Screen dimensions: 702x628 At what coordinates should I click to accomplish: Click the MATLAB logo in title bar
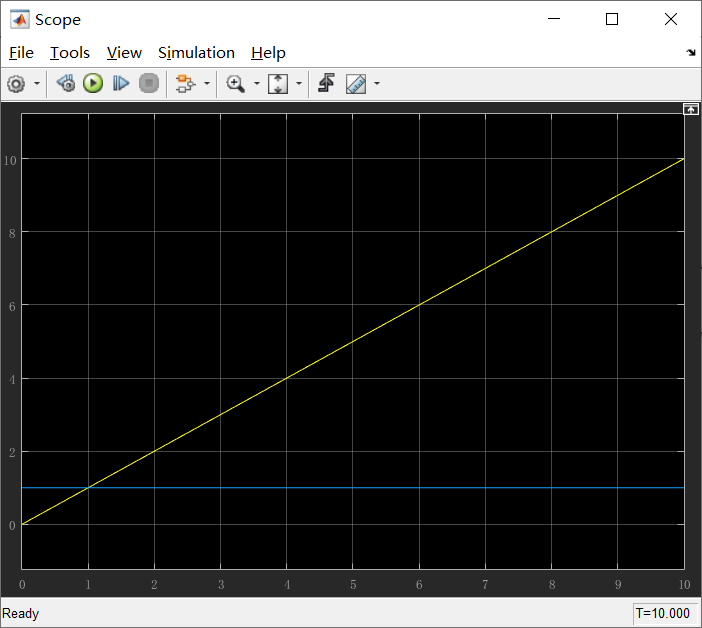point(20,20)
